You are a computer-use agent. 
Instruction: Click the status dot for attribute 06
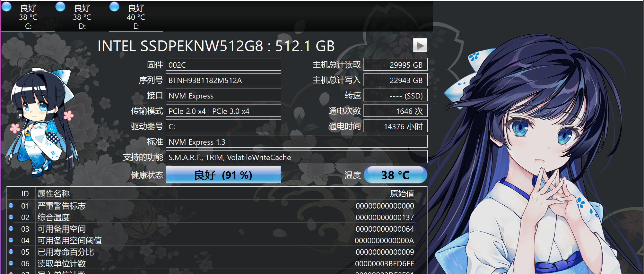tap(11, 263)
